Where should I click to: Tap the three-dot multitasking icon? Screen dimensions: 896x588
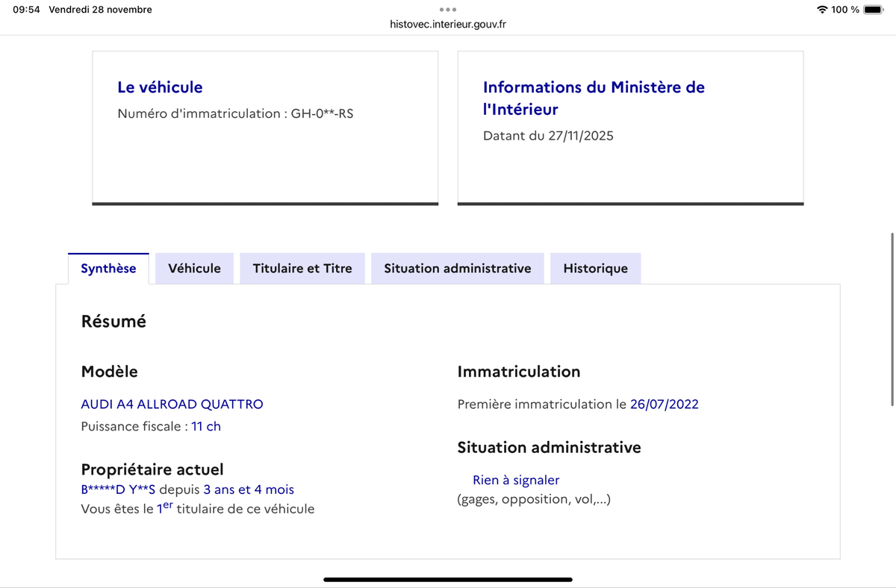point(448,10)
